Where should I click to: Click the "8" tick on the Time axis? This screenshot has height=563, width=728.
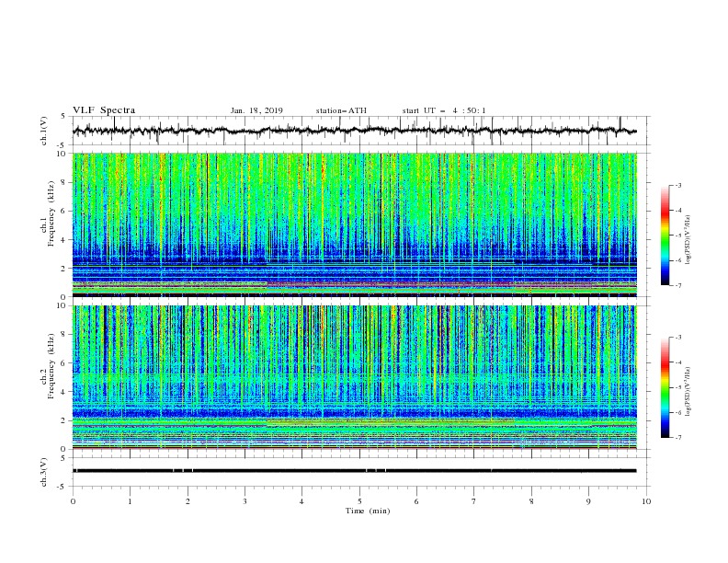pos(531,501)
